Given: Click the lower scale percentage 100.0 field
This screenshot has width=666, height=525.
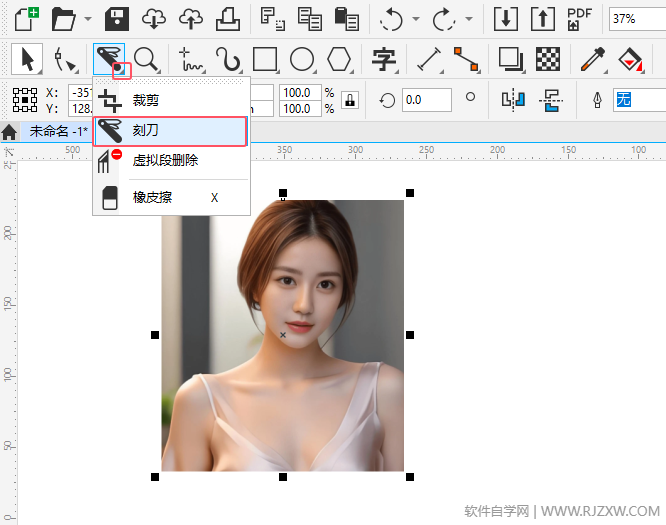Looking at the screenshot, I should tap(299, 109).
